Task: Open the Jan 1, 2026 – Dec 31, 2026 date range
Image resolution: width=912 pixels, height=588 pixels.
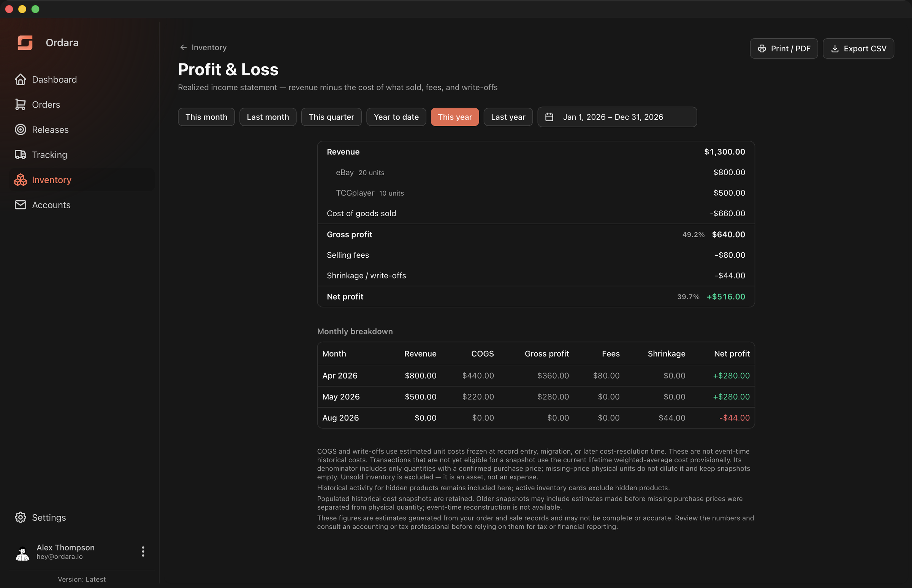Action: pyautogui.click(x=617, y=117)
